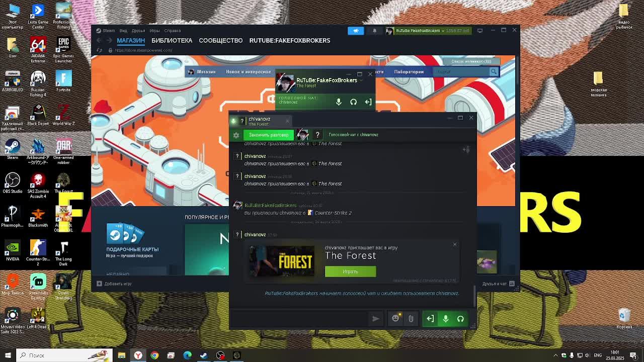End the call with Закончить разговор
The image size is (644, 362).
pos(269,135)
